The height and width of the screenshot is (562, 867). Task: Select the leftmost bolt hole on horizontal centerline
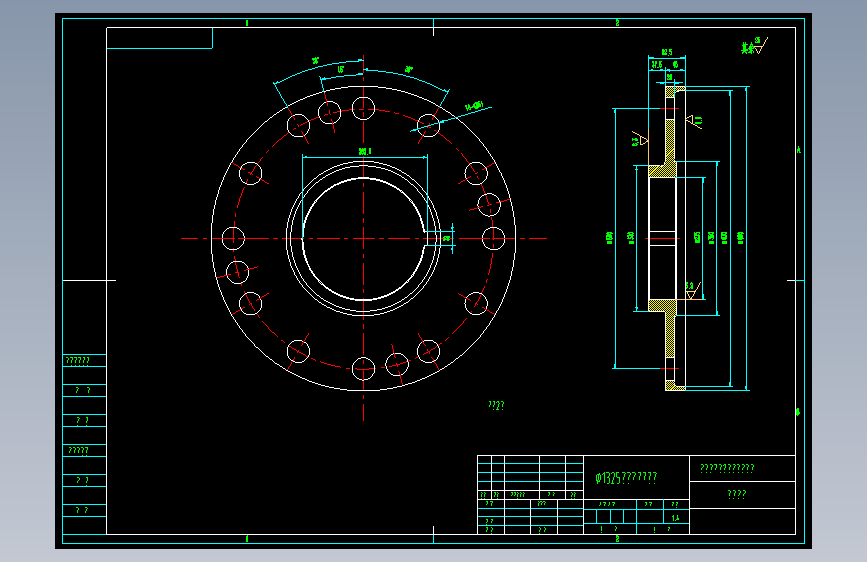pos(233,238)
